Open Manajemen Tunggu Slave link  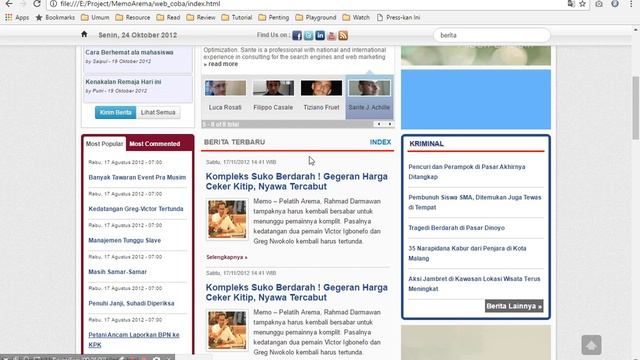point(124,240)
